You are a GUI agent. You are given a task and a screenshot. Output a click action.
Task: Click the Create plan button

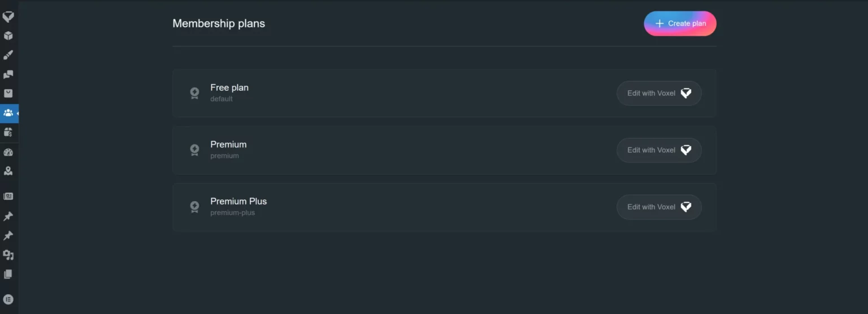pyautogui.click(x=680, y=24)
